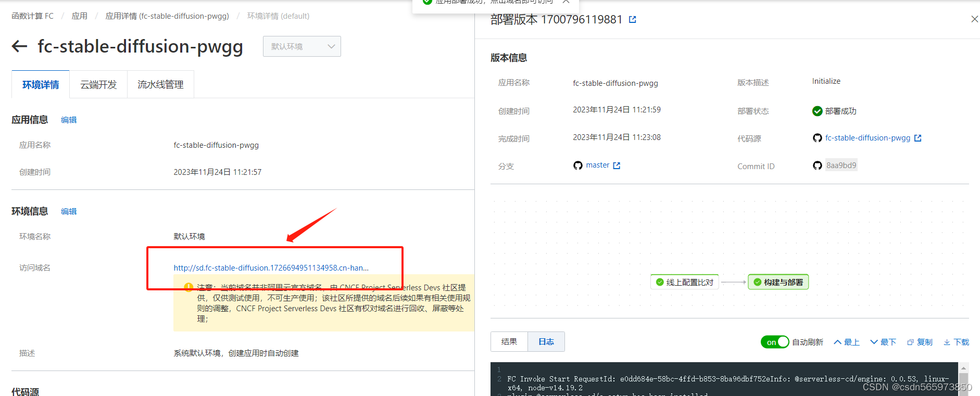The width and height of the screenshot is (980, 396).
Task: Jump to log top with 最上
Action: coord(847,342)
